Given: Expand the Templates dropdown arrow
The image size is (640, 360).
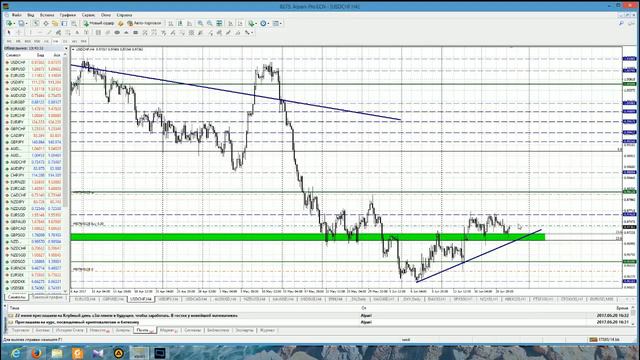Looking at the screenshot, I should coord(281,23).
